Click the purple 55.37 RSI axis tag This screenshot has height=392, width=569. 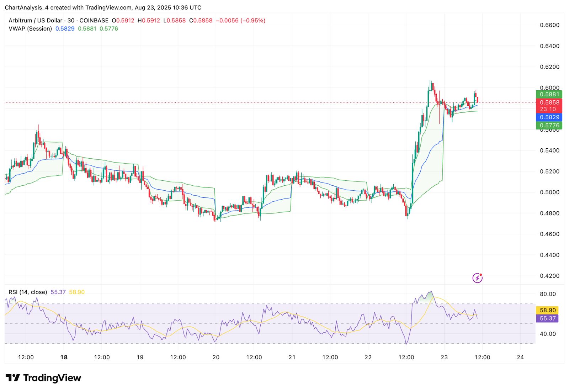coord(547,318)
